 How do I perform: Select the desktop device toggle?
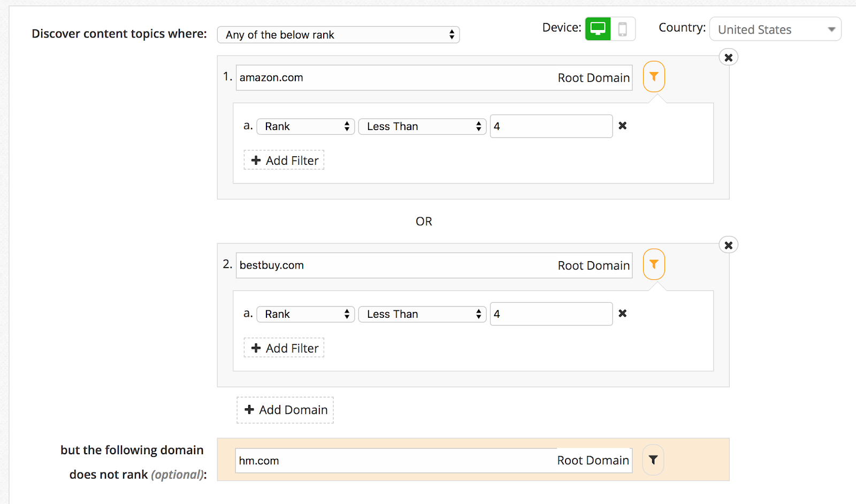click(x=598, y=29)
